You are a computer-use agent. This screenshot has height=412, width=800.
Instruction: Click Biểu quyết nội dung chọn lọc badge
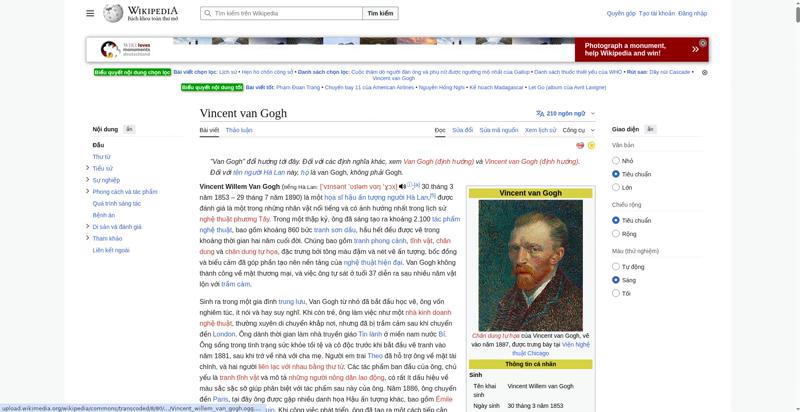(x=133, y=72)
